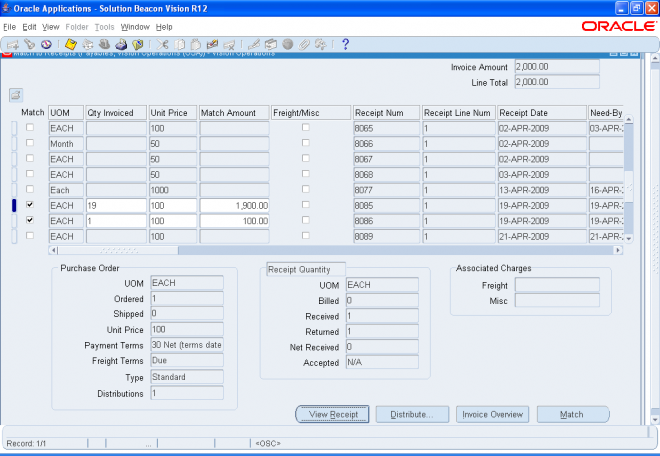Click the Invoice Amount field
Image resolution: width=660 pixels, height=456 pixels.
(557, 67)
